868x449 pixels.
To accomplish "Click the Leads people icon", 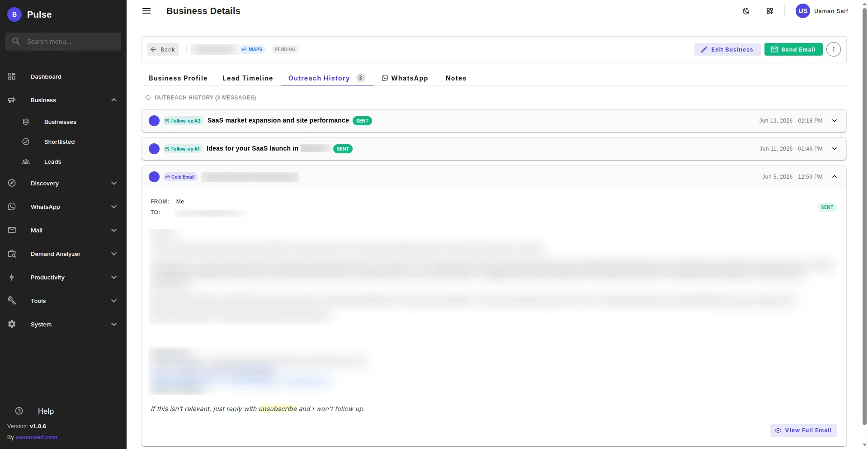I will click(x=26, y=161).
